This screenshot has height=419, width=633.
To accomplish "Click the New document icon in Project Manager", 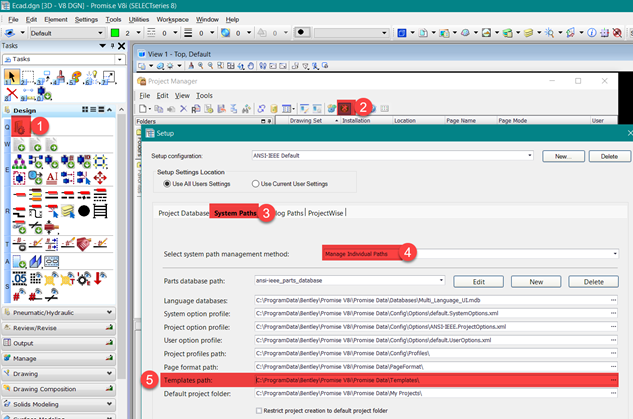I will (144, 108).
